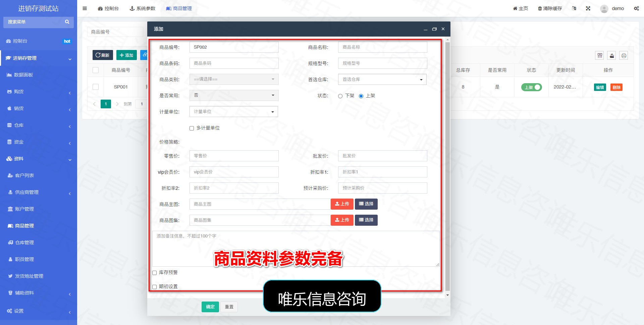
Task: Select the 上架 radio option
Action: [361, 96]
